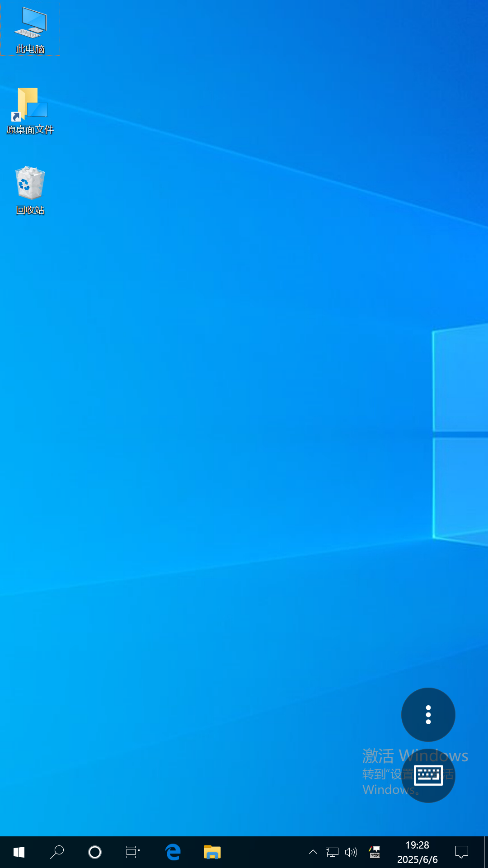Viewport: 488px width, 868px height.
Task: Click the Show Desktop strip at taskbar edge
Action: [486, 852]
